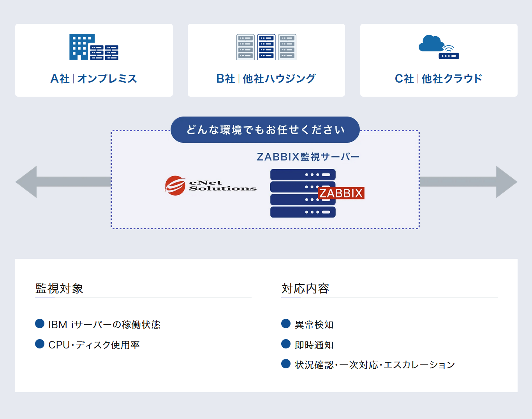Click the 状況確認・一次対応・エスカレーション item
The height and width of the screenshot is (419, 532).
tap(375, 365)
